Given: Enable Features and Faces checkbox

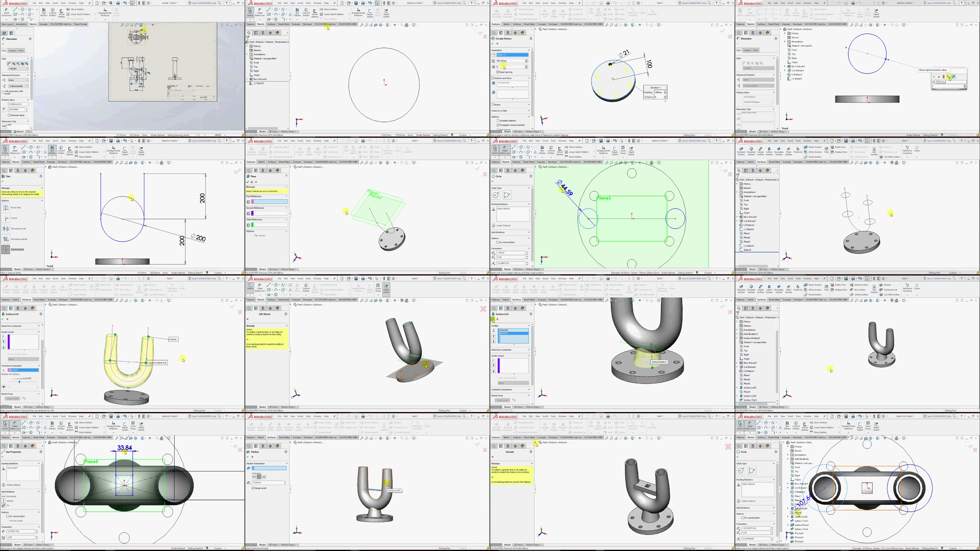Looking at the screenshot, I should click(x=493, y=78).
